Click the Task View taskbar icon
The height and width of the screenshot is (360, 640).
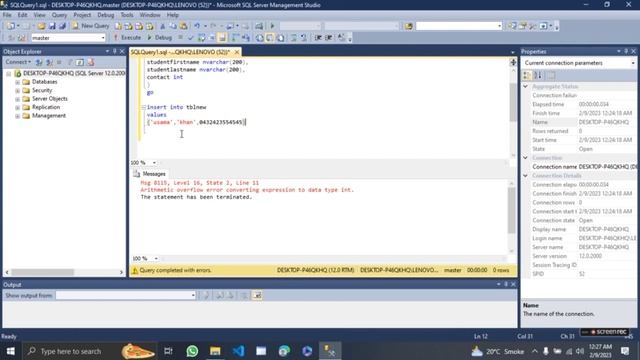pyautogui.click(x=168, y=351)
